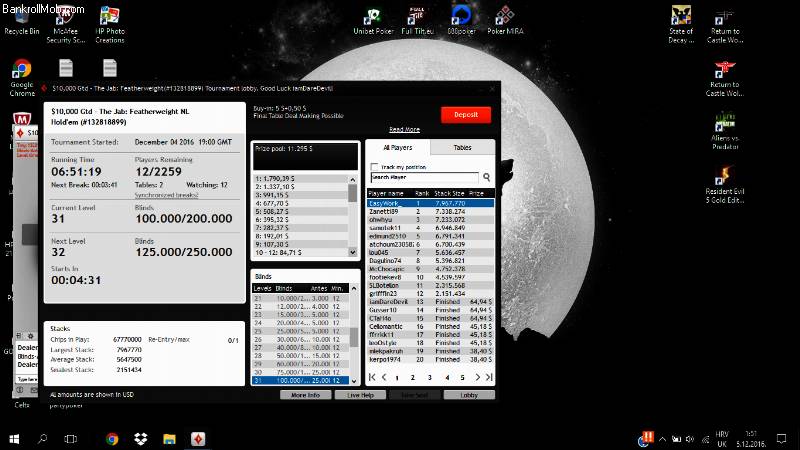Open the Synchronized breaks link
The height and width of the screenshot is (450, 800).
(x=166, y=195)
